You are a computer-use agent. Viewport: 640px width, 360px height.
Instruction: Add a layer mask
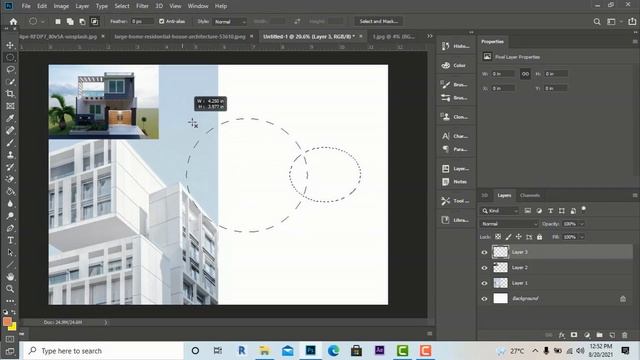coord(574,335)
